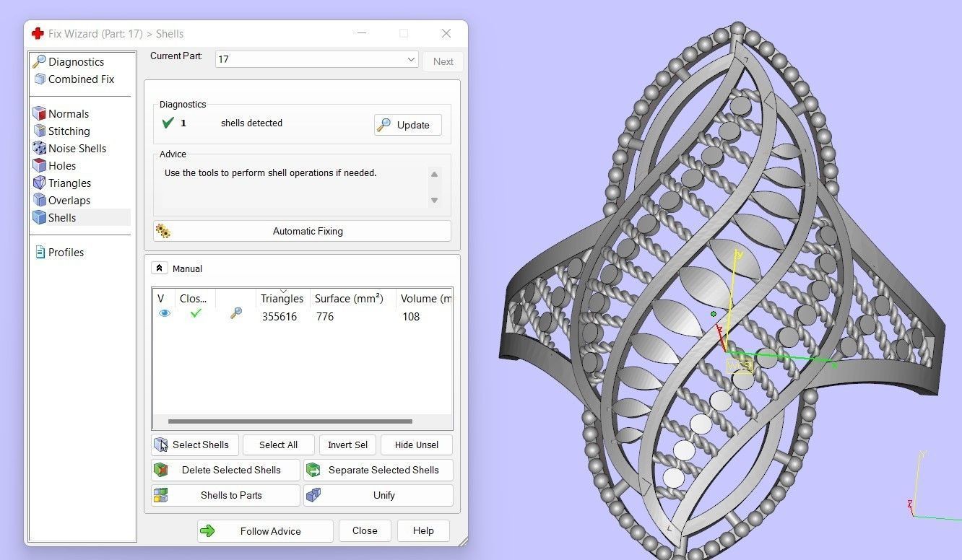Select the surface value 776

click(325, 317)
